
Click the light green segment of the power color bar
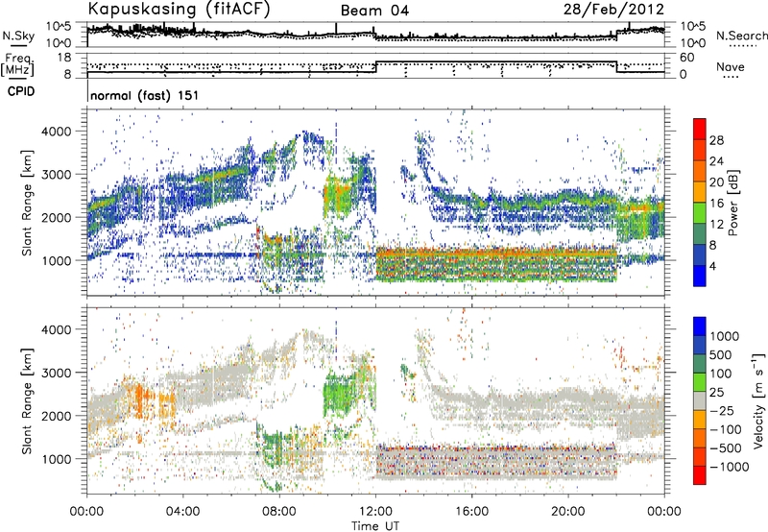(x=700, y=213)
